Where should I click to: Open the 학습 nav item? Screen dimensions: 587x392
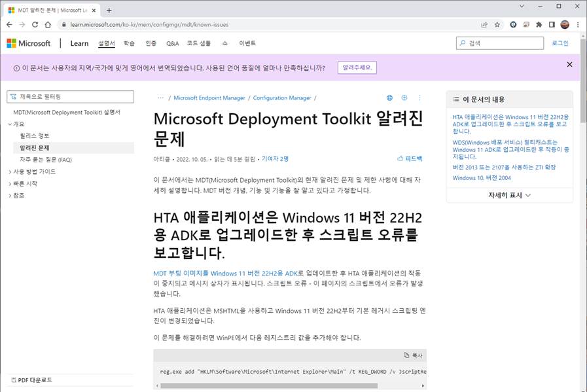[x=129, y=43]
